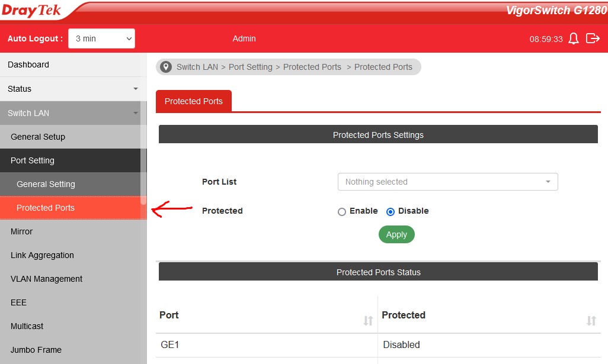Open Link Aggregation menu item

pyautogui.click(x=42, y=255)
